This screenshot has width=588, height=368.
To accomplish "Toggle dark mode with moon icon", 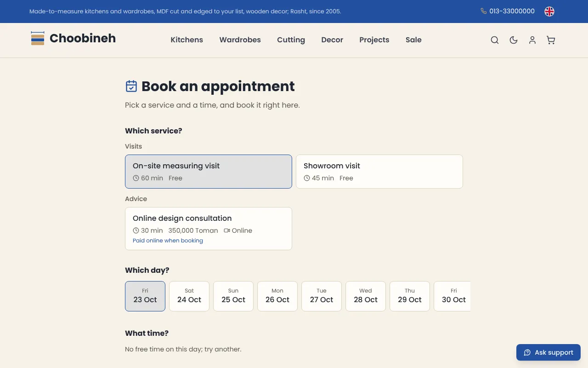I will (514, 40).
